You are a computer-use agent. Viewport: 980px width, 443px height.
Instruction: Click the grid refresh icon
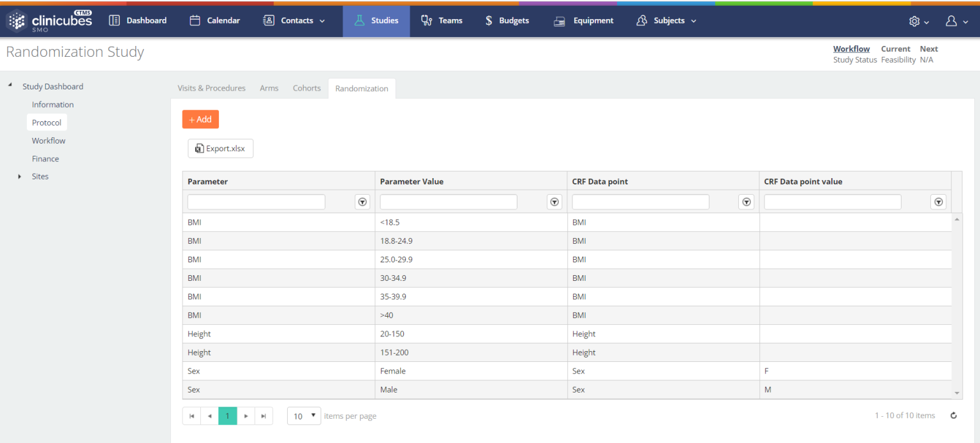(x=953, y=416)
